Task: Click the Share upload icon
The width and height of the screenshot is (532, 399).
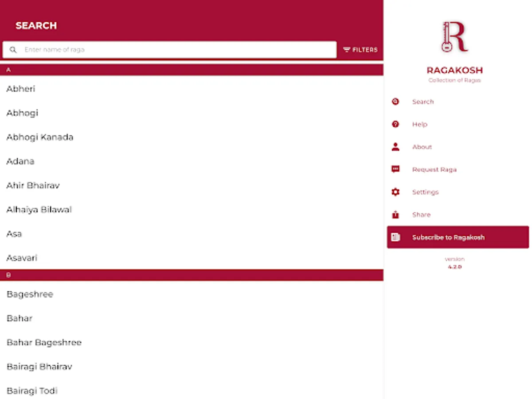Action: click(x=395, y=215)
